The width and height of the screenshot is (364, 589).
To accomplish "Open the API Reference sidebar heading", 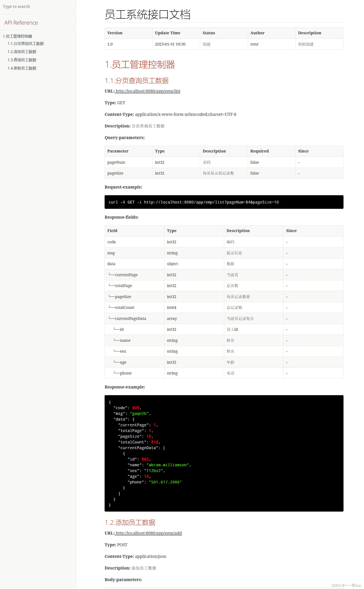I will (x=21, y=23).
